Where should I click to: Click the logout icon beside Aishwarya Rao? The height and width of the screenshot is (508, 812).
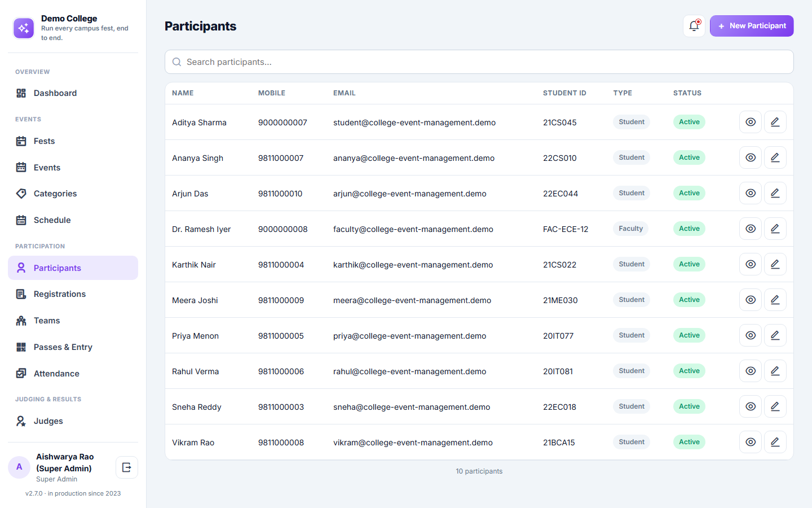pos(127,467)
